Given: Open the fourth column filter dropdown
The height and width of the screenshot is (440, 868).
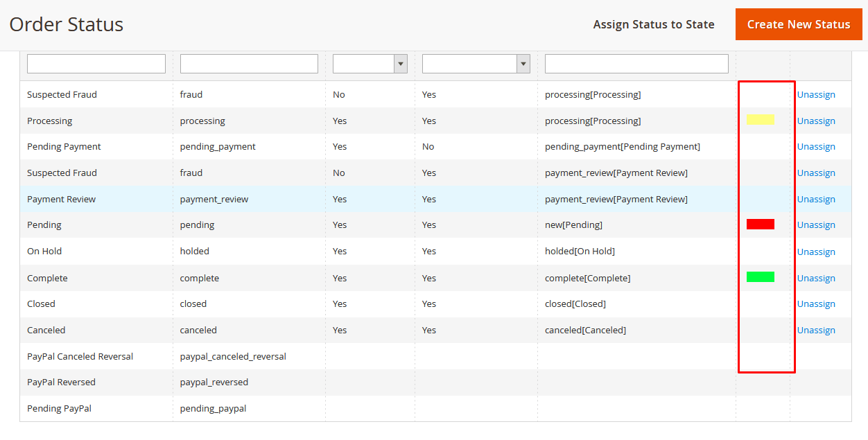Looking at the screenshot, I should coord(523,64).
